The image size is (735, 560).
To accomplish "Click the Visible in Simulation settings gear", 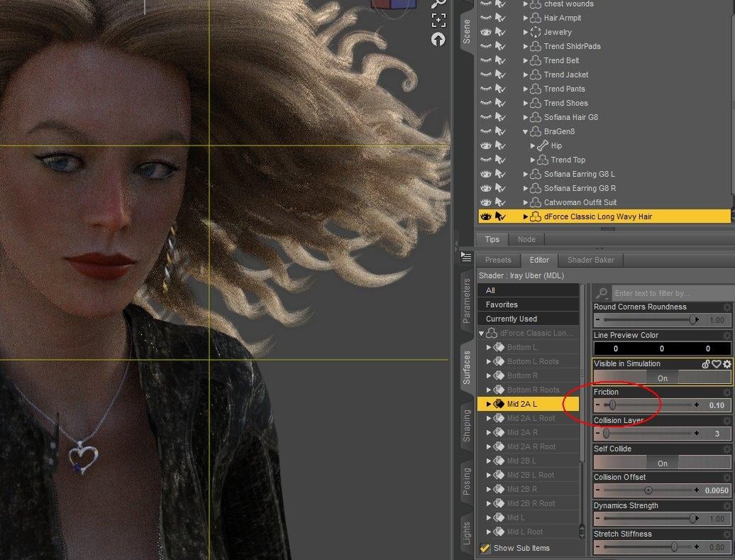I will pos(726,364).
